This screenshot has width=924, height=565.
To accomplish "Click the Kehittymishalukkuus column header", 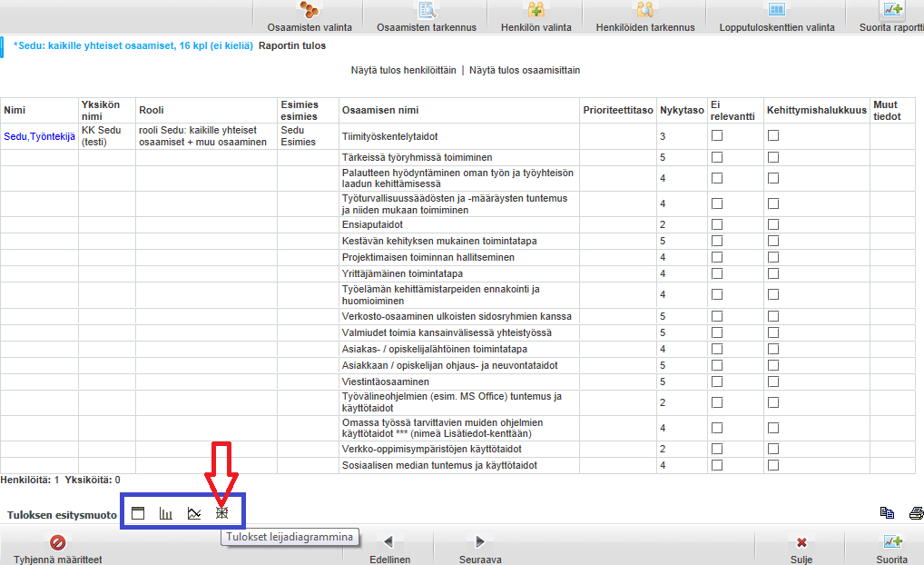I will coord(817,110).
